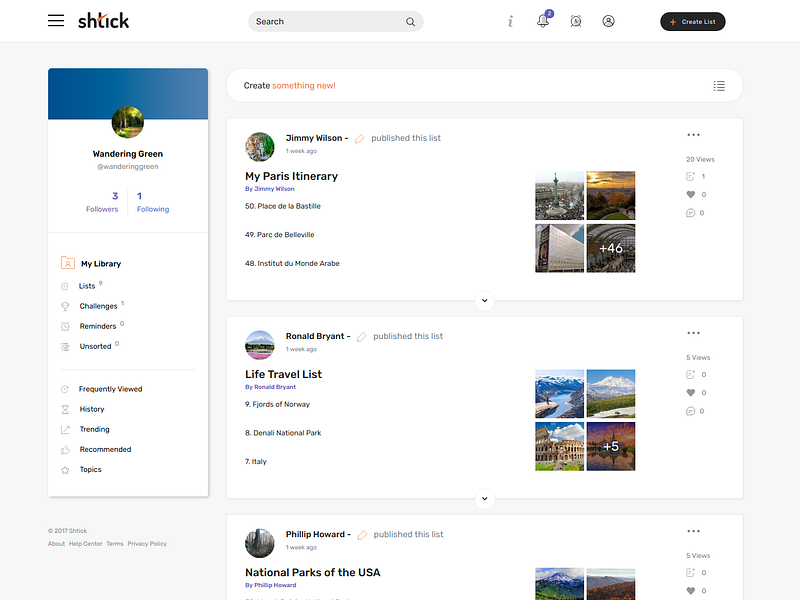Open Challenges in the sidebar
Viewport: 800px width, 600px height.
point(98,306)
